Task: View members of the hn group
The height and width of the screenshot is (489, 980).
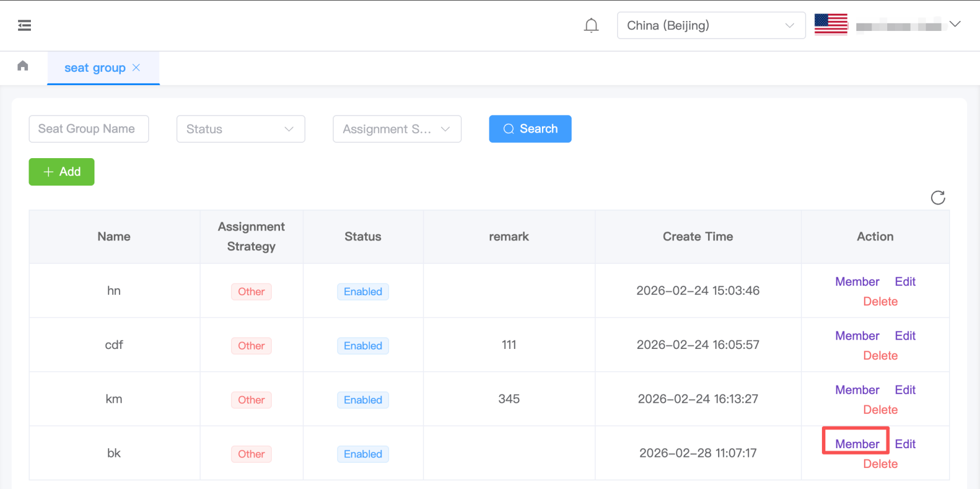Action: point(857,282)
